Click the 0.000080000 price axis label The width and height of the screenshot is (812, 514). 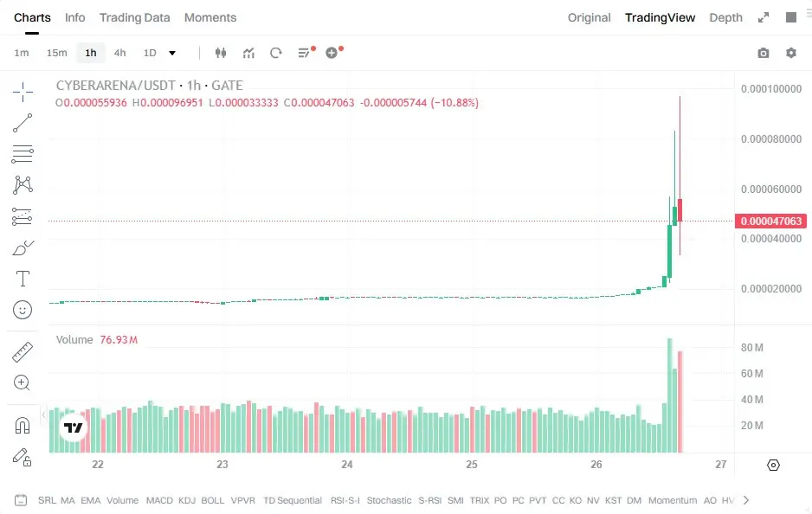click(x=771, y=138)
